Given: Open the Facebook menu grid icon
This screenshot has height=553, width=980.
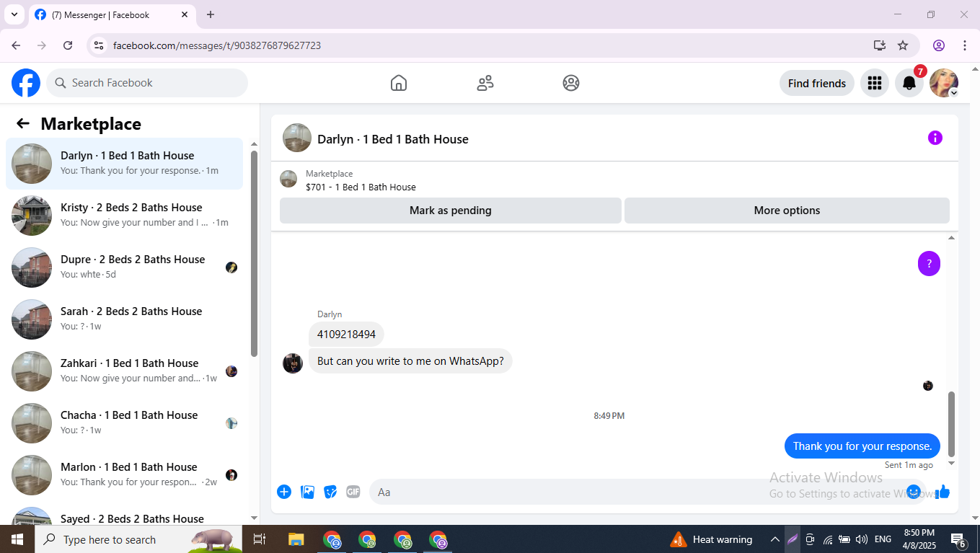Looking at the screenshot, I should 875,83.
